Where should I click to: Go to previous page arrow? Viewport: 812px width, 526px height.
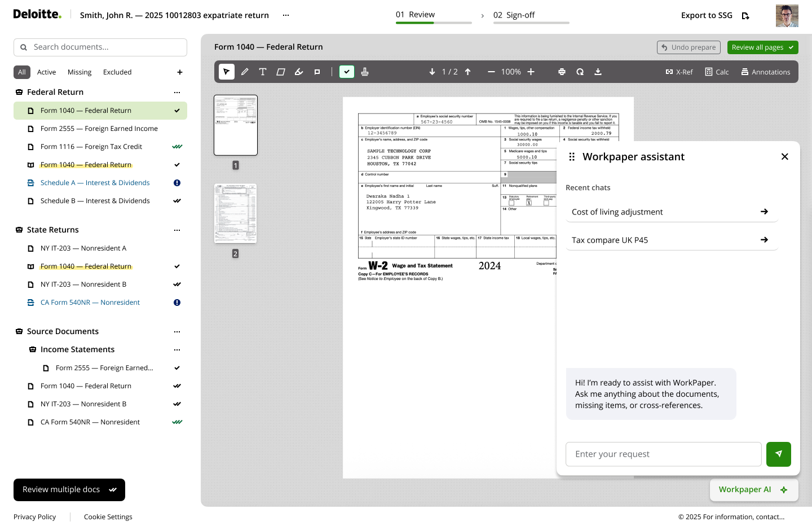click(x=468, y=72)
